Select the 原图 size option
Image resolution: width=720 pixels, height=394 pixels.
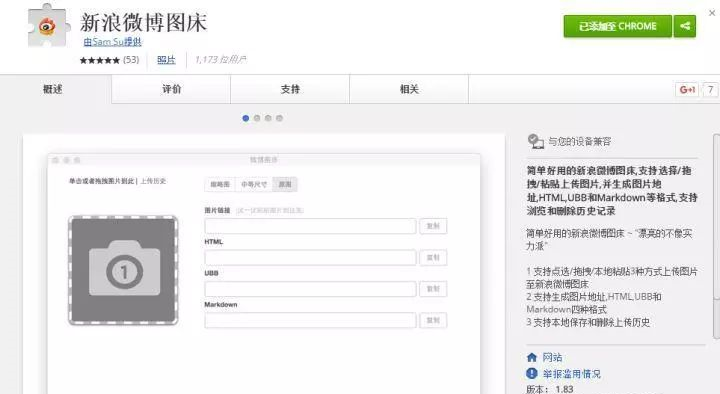[285, 184]
